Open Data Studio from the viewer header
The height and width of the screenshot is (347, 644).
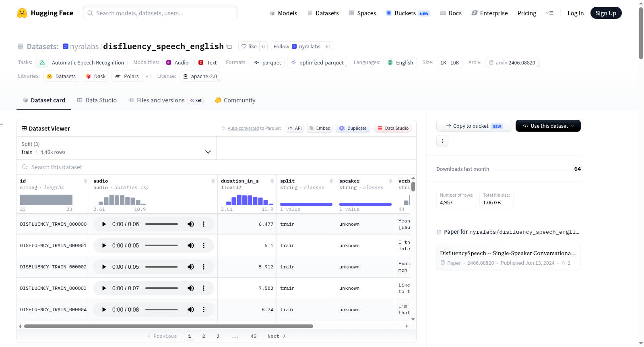[393, 128]
